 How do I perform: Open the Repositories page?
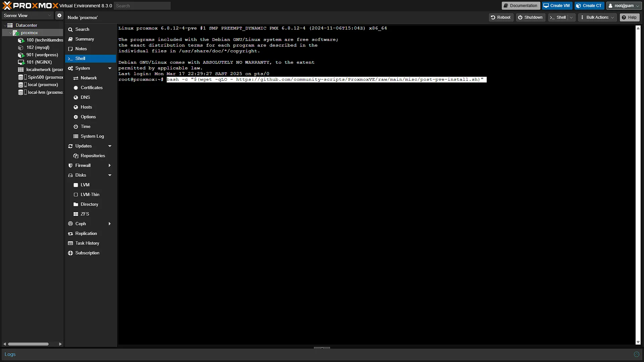91,156
